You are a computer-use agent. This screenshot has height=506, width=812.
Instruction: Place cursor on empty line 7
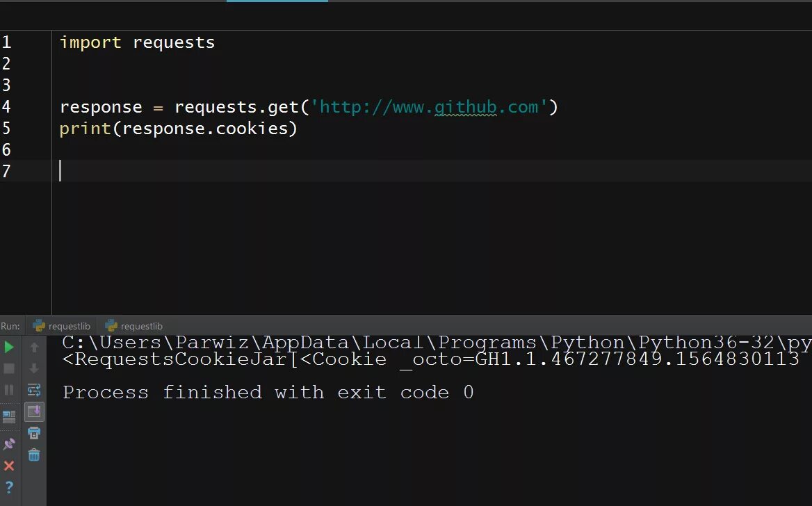(x=209, y=171)
